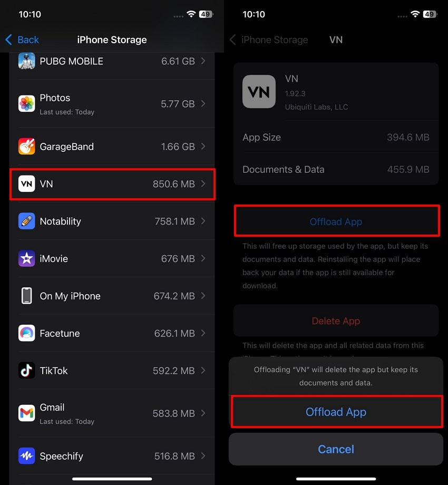Select the Documents & Data row
This screenshot has height=485, width=448.
click(336, 170)
